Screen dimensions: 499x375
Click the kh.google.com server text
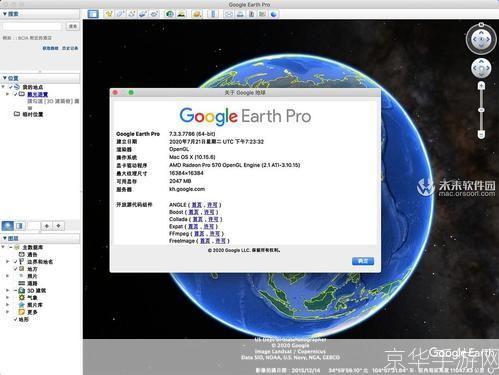[187, 189]
